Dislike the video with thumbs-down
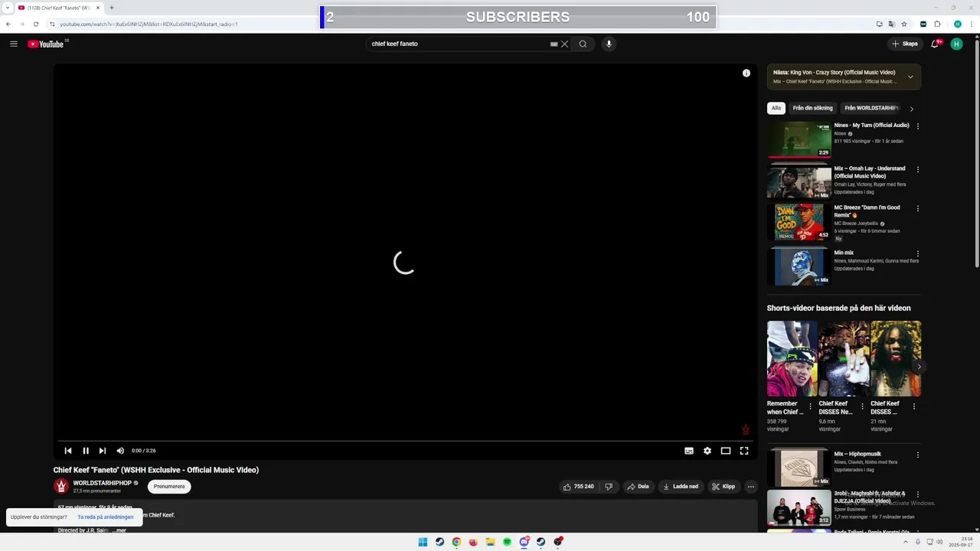The width and height of the screenshot is (980, 551). point(609,487)
